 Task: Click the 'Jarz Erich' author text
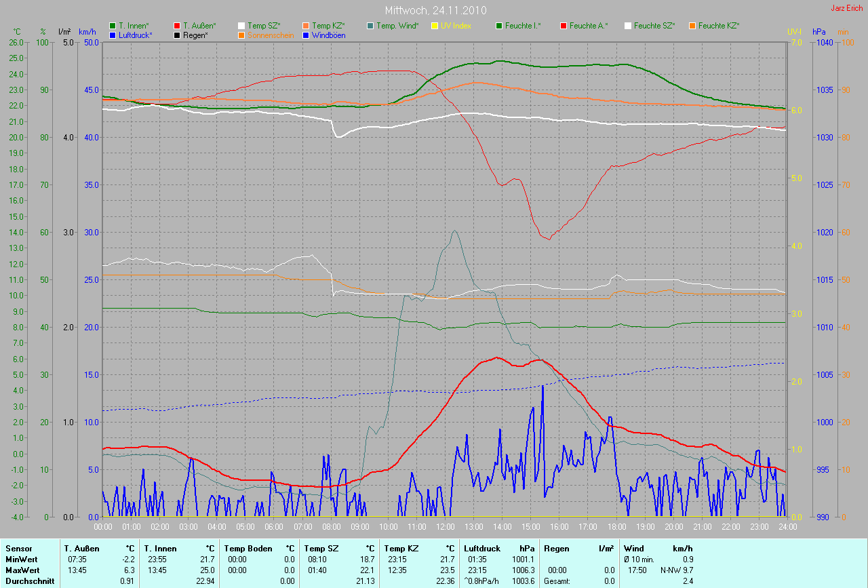847,8
